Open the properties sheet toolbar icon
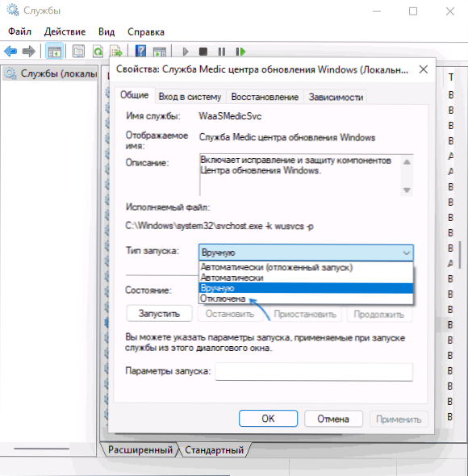The image size is (468, 476). tap(78, 52)
